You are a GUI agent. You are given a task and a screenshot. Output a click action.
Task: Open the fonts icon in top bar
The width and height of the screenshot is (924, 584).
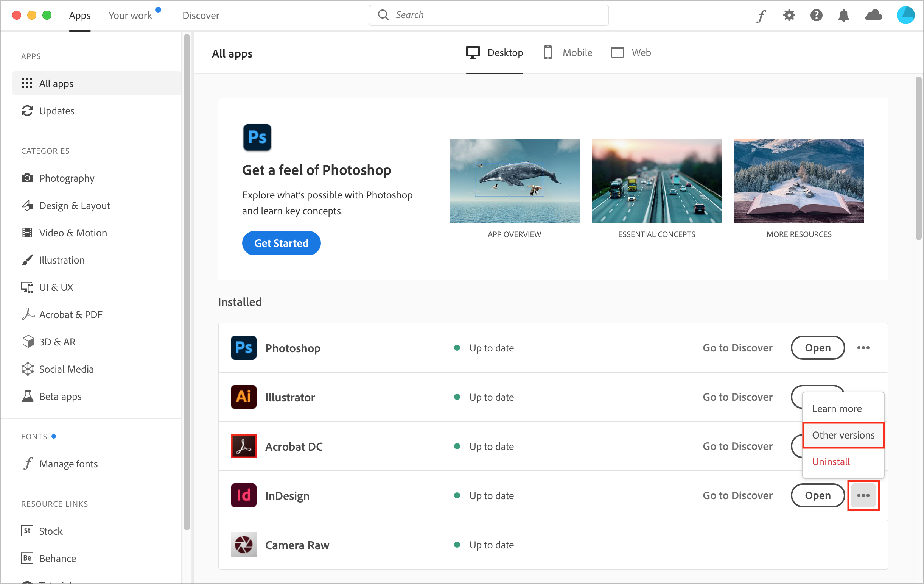tap(761, 16)
